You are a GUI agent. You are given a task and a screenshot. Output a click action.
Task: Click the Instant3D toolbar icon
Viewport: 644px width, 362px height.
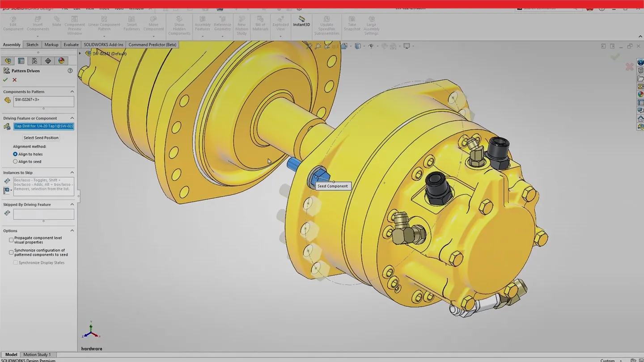pyautogui.click(x=301, y=21)
